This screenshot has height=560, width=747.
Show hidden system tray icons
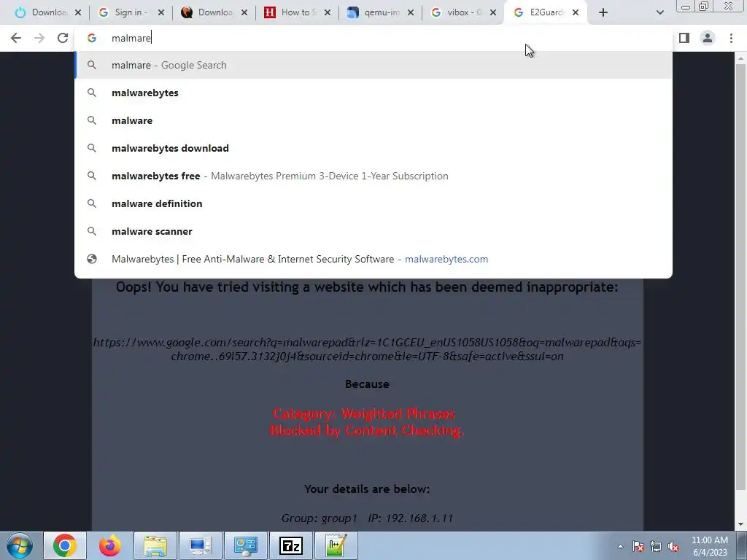620,546
